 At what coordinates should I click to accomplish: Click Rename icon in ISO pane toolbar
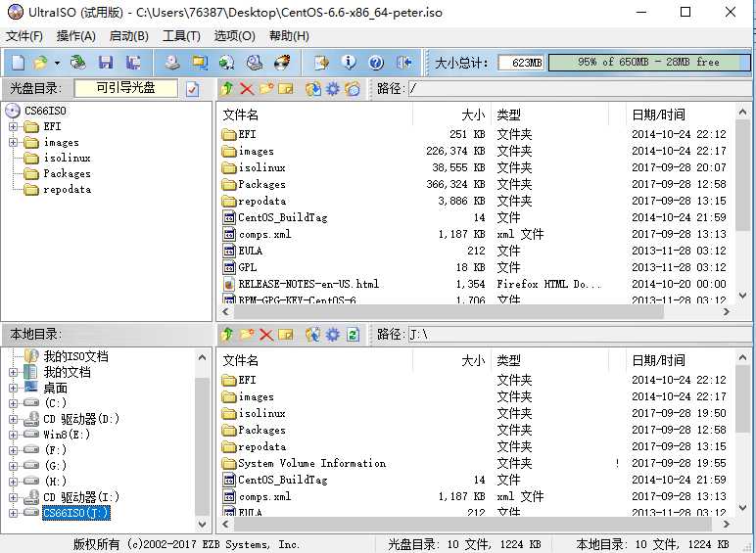coord(285,89)
